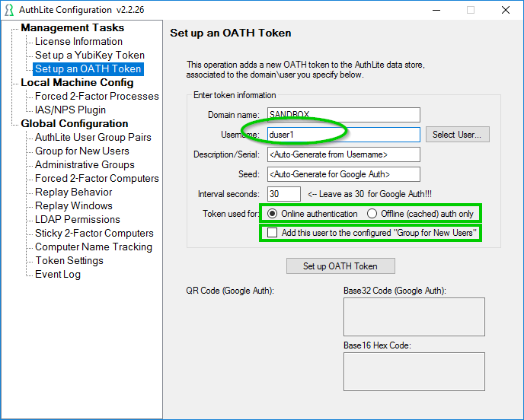This screenshot has width=524, height=420.
Task: Click the Set up OATH Token button
Action: click(x=340, y=266)
